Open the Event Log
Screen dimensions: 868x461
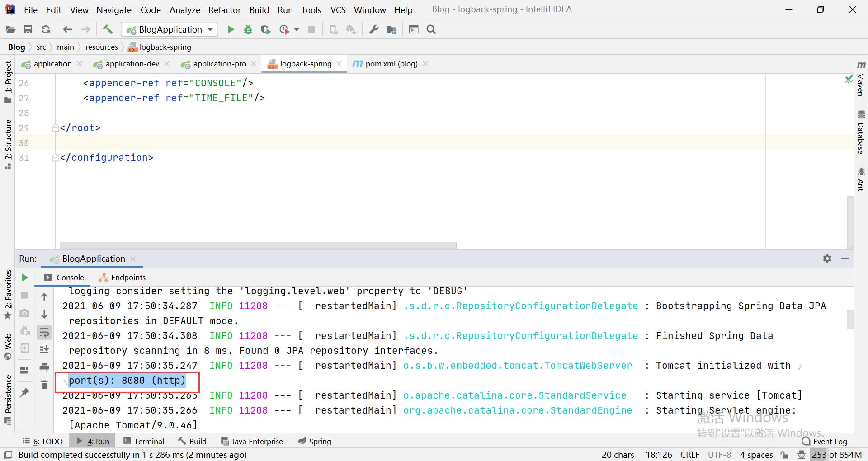pyautogui.click(x=825, y=442)
